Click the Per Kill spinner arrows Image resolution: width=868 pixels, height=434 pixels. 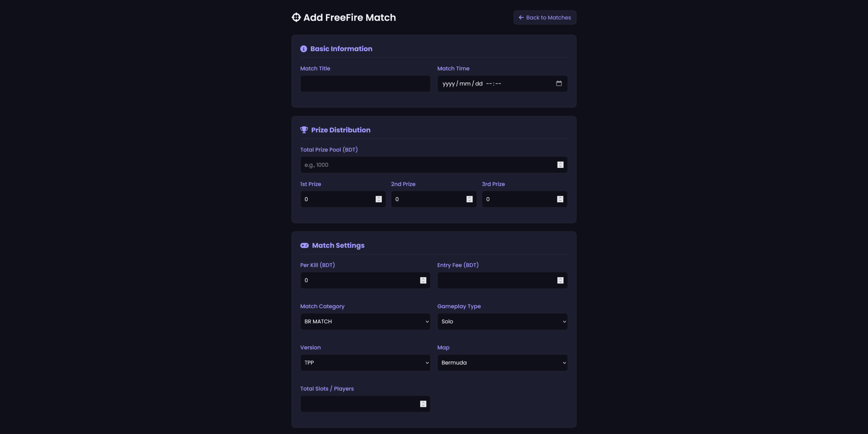coord(423,280)
